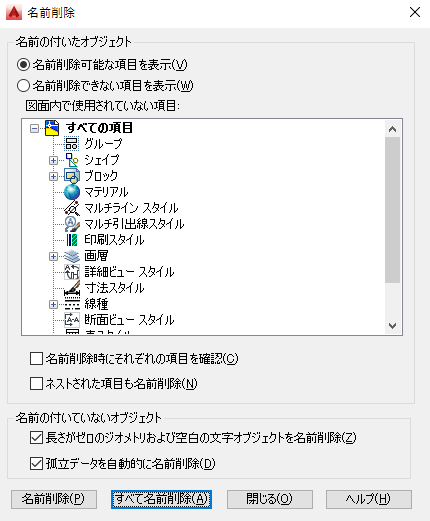Click the 画層 layers icon
The width and height of the screenshot is (430, 521).
coord(72,256)
